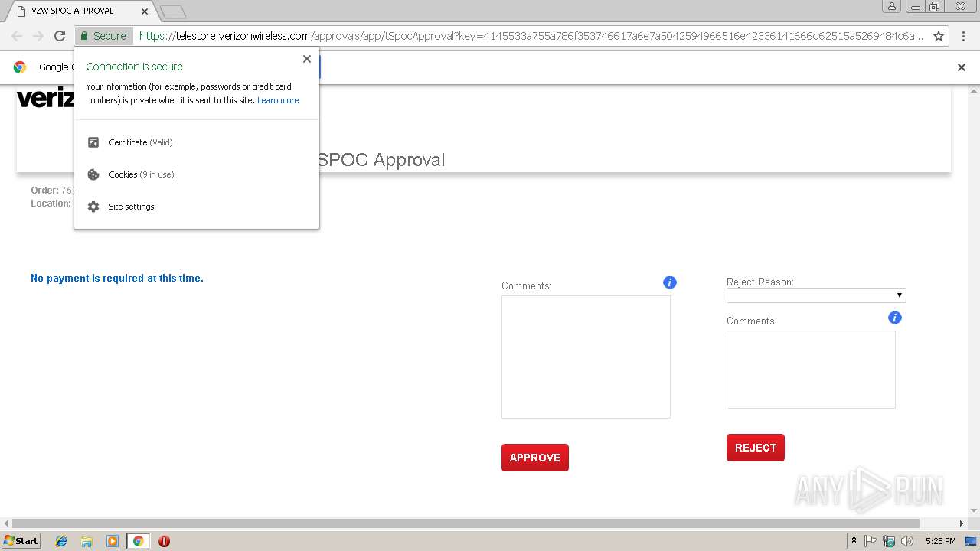This screenshot has height=551, width=980.
Task: Click the 'Connection is secure' heading
Action: pos(135,67)
